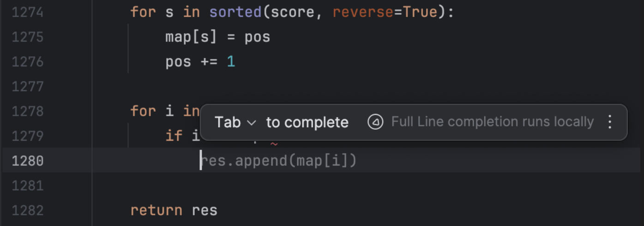The image size is (644, 226).
Task: Click the "to complete" label in popup
Action: tap(307, 123)
